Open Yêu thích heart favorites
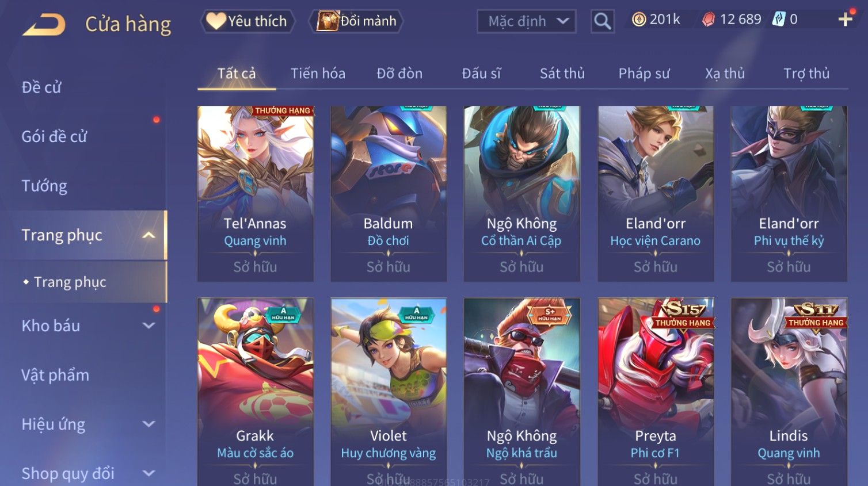 point(248,21)
